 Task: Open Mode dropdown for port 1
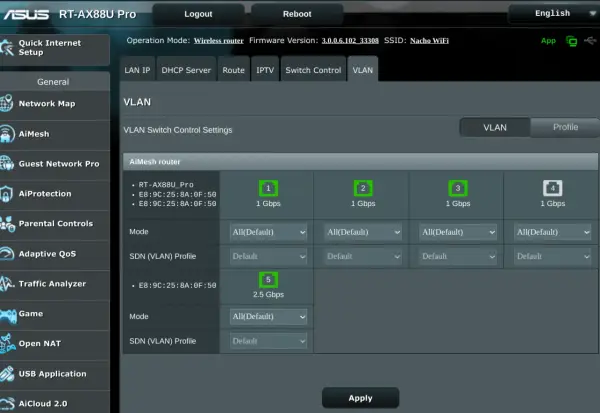click(x=268, y=232)
